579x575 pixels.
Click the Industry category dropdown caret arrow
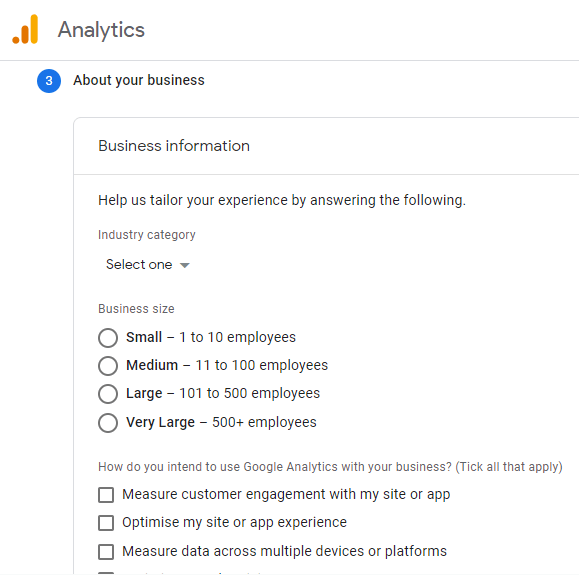point(185,265)
